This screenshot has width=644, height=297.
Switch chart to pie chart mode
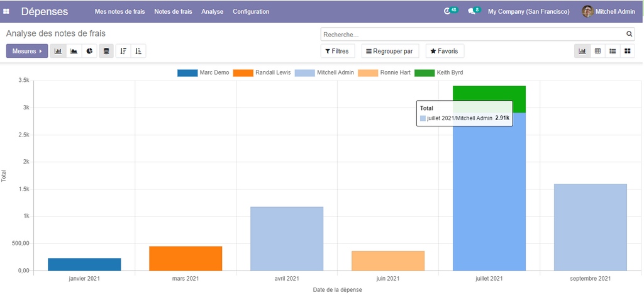point(90,51)
